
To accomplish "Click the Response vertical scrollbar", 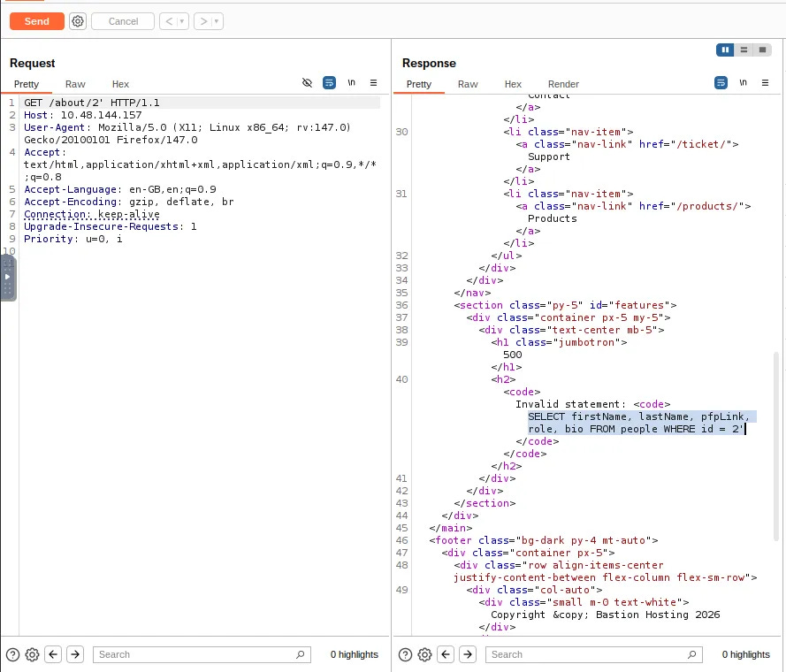I will (x=776, y=447).
